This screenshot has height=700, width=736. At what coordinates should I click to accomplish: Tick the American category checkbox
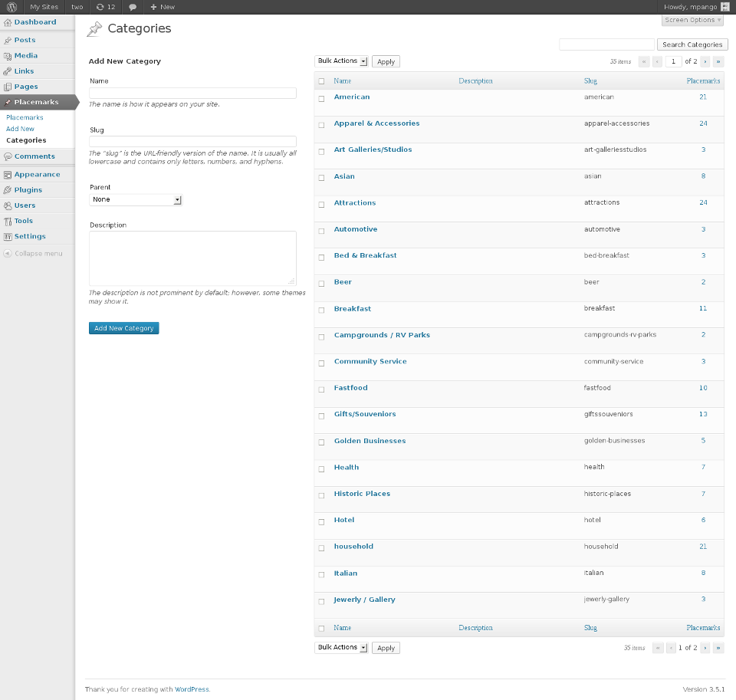(x=321, y=99)
